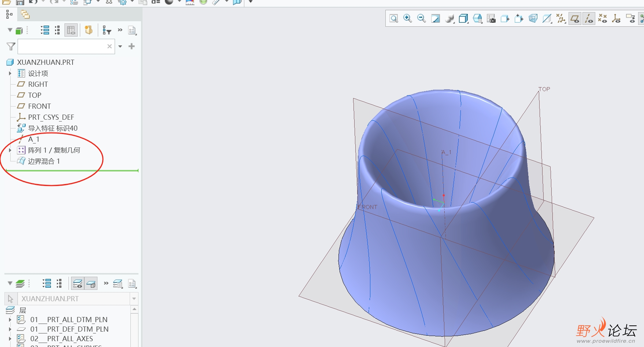Toggle datum plane display
The image size is (644, 347).
[575, 18]
